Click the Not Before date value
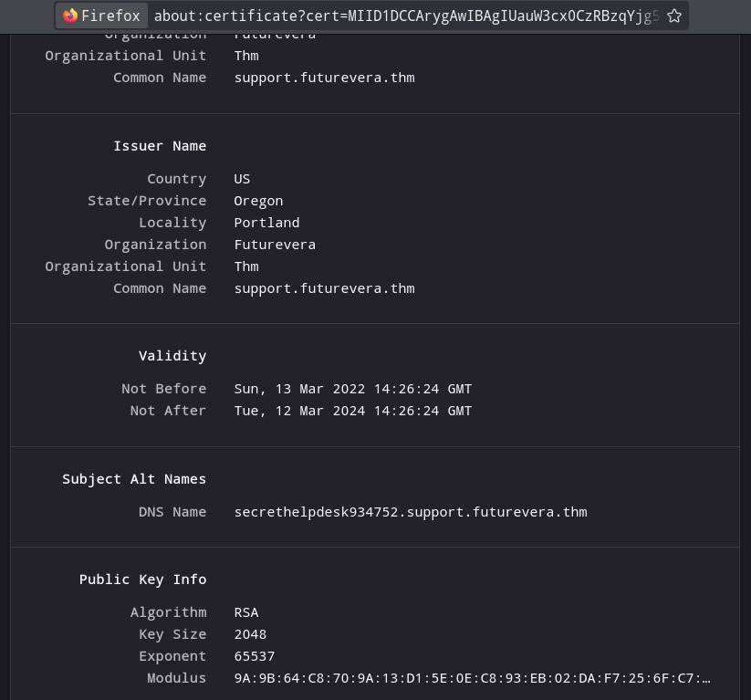 pyautogui.click(x=352, y=388)
